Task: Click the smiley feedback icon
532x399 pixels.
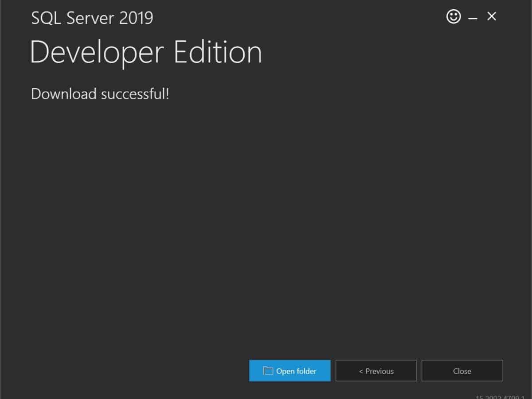Action: tap(453, 17)
